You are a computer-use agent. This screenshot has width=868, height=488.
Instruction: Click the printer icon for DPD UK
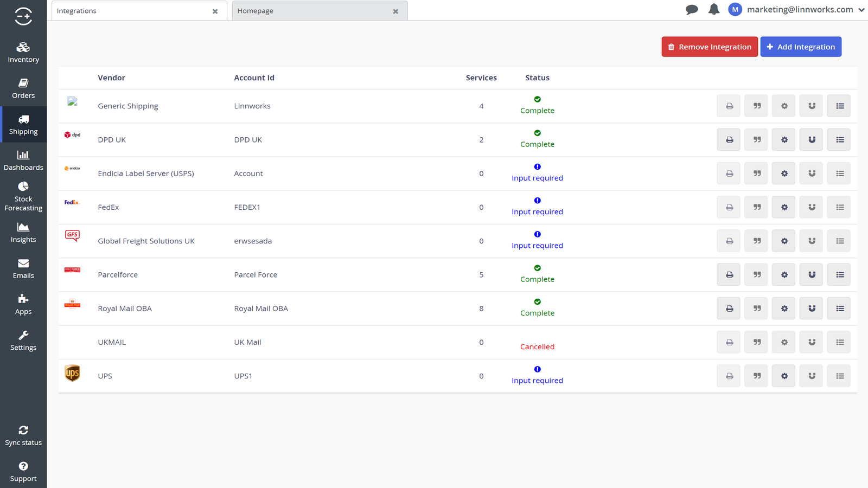tap(729, 139)
